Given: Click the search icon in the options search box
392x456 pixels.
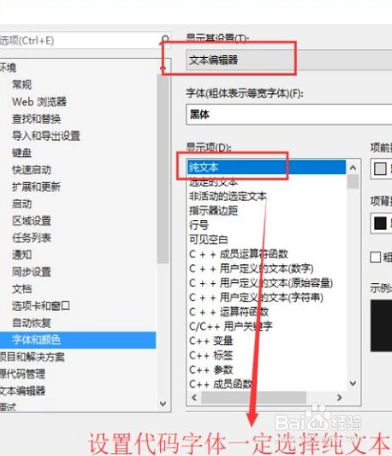Looking at the screenshot, I should (165, 40).
